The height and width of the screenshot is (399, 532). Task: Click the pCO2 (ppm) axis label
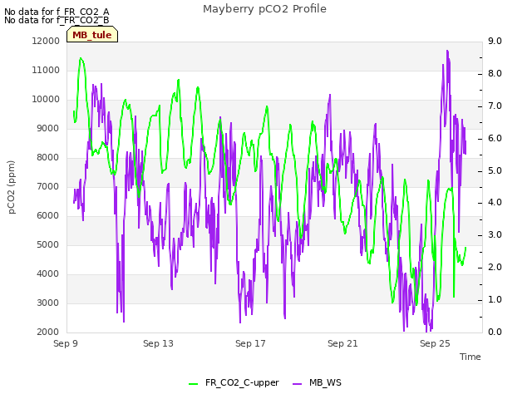pyautogui.click(x=12, y=187)
